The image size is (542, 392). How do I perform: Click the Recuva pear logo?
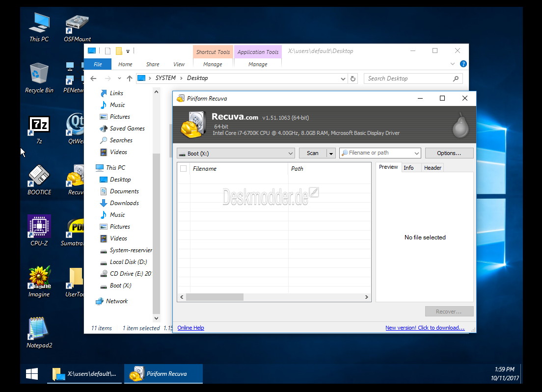click(461, 125)
